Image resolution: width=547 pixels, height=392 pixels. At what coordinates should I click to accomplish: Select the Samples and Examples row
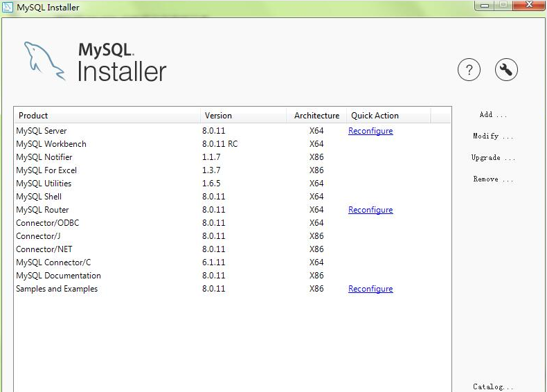[x=233, y=289]
